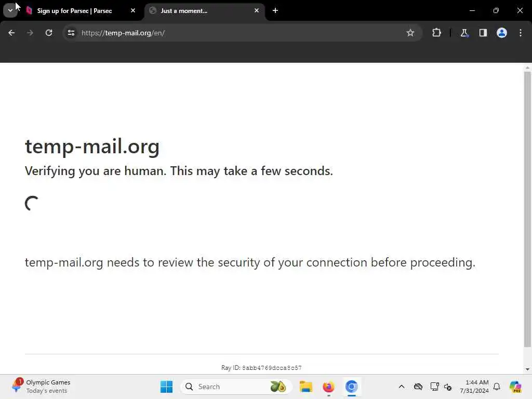Screen dimensions: 532x399
Task: Click the Verifying you are human text
Action: pyautogui.click(x=179, y=171)
